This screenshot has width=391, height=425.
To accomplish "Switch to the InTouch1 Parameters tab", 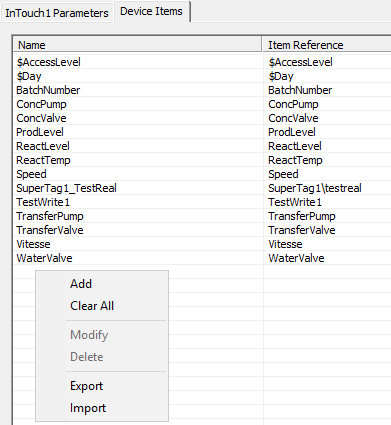I will 57,13.
